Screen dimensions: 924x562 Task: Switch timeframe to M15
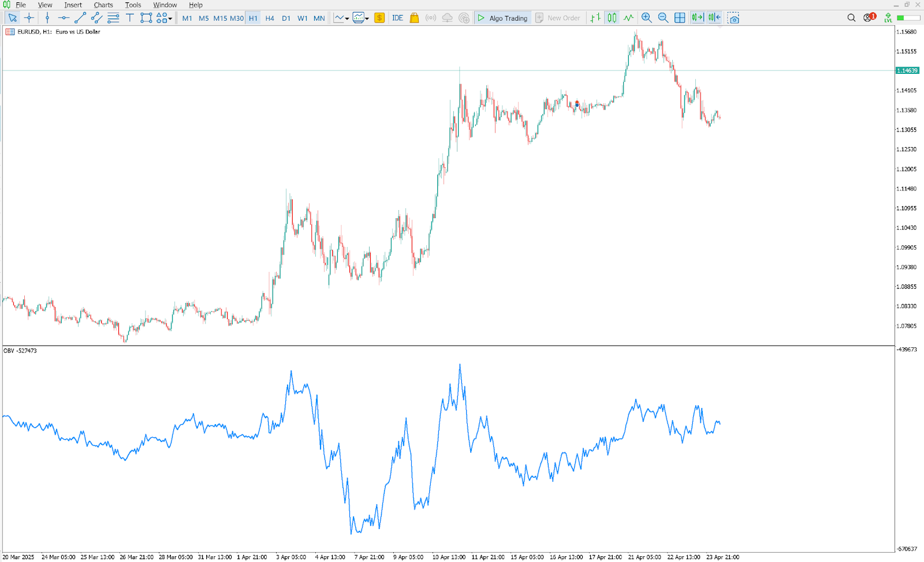220,18
